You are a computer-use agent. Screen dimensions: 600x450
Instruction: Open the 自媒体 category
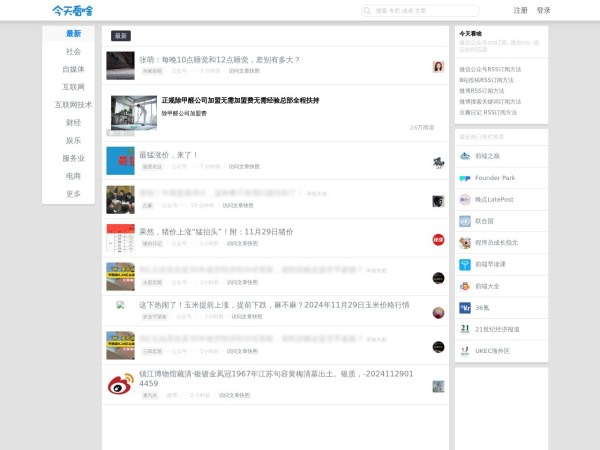point(73,69)
